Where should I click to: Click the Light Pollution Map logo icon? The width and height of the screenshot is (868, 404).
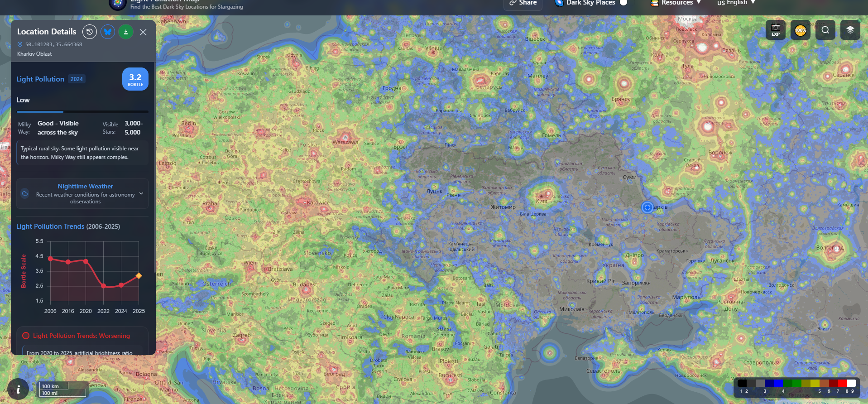[117, 4]
